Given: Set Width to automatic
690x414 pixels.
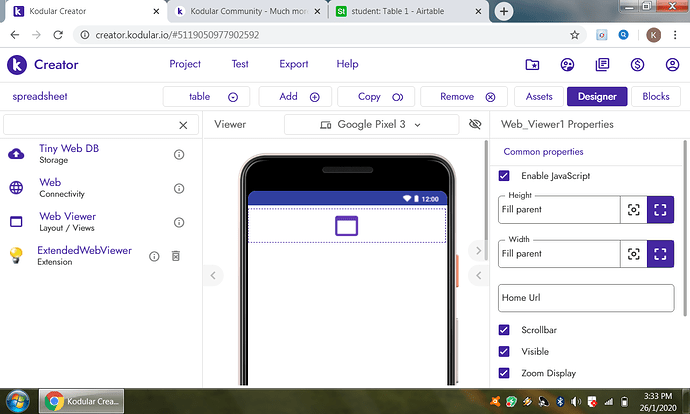Looking at the screenshot, I should coord(634,254).
